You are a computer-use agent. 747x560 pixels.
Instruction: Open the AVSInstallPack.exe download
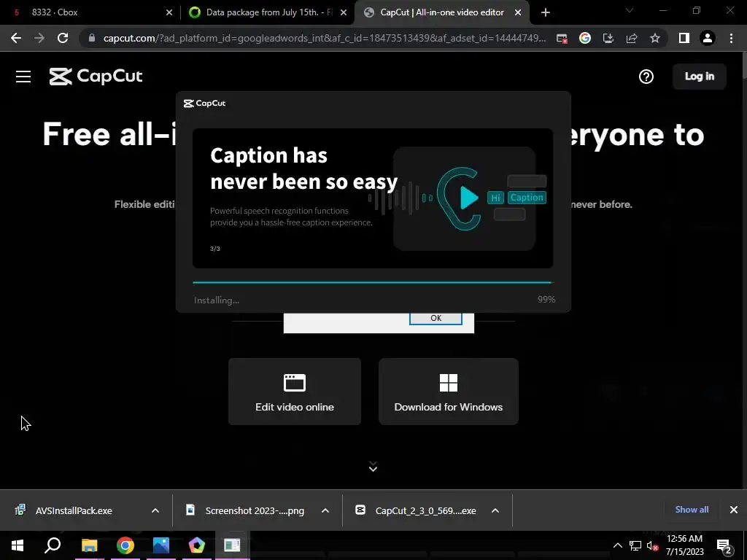74,510
